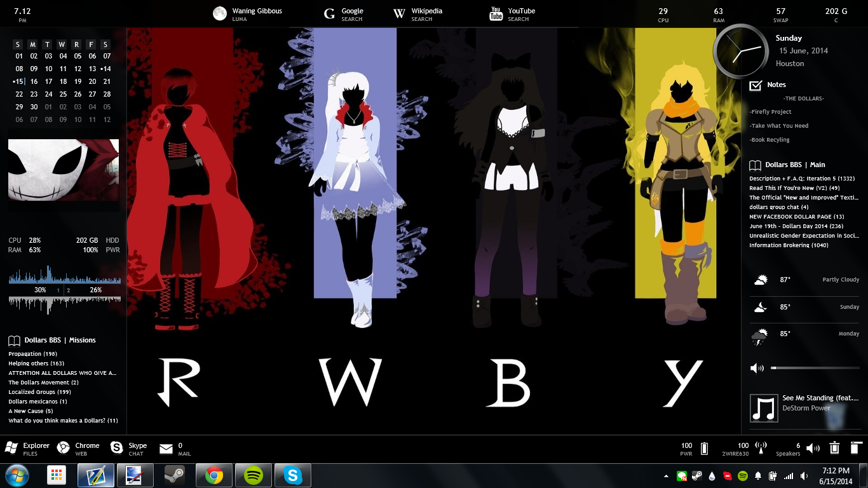
Task: Switch to Skype in the taskbar
Action: click(293, 475)
